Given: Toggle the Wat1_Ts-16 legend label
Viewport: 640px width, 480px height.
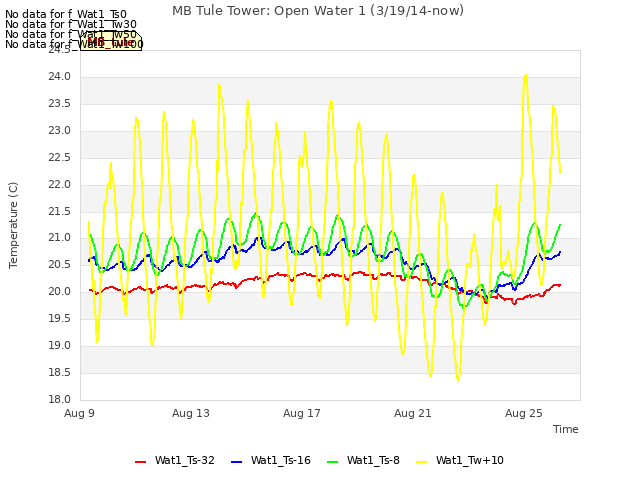Looking at the screenshot, I should tap(281, 460).
